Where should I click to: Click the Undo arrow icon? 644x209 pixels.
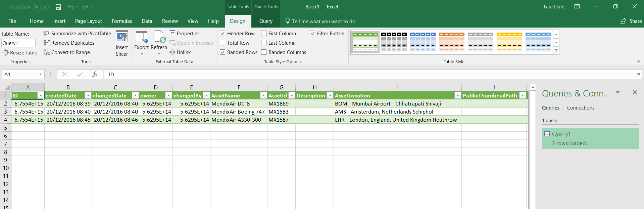coord(70,7)
